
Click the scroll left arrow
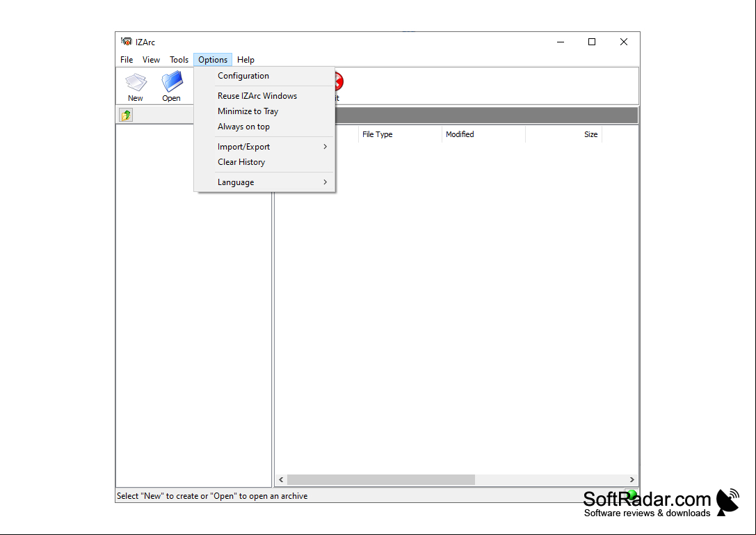pos(281,479)
